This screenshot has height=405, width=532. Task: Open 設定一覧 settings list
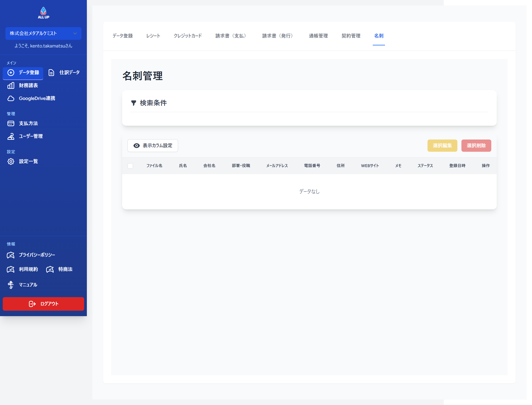pyautogui.click(x=23, y=161)
